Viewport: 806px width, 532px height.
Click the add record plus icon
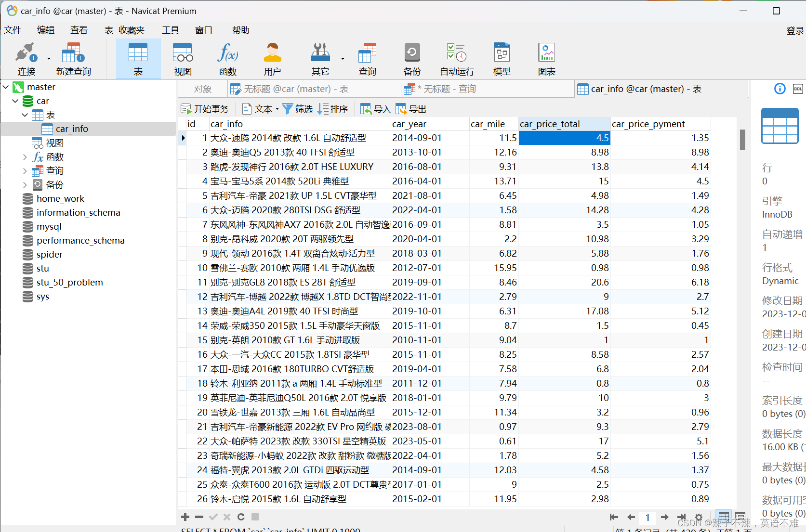[185, 517]
